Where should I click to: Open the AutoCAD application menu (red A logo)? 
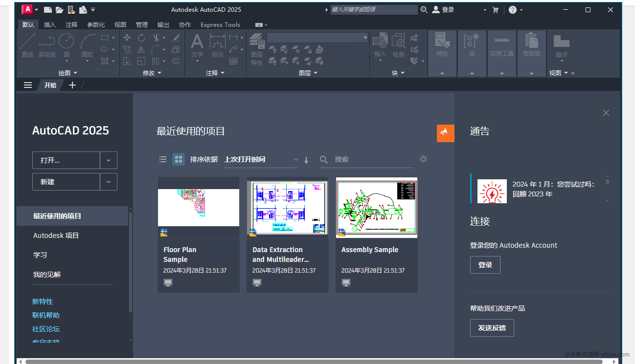point(27,9)
